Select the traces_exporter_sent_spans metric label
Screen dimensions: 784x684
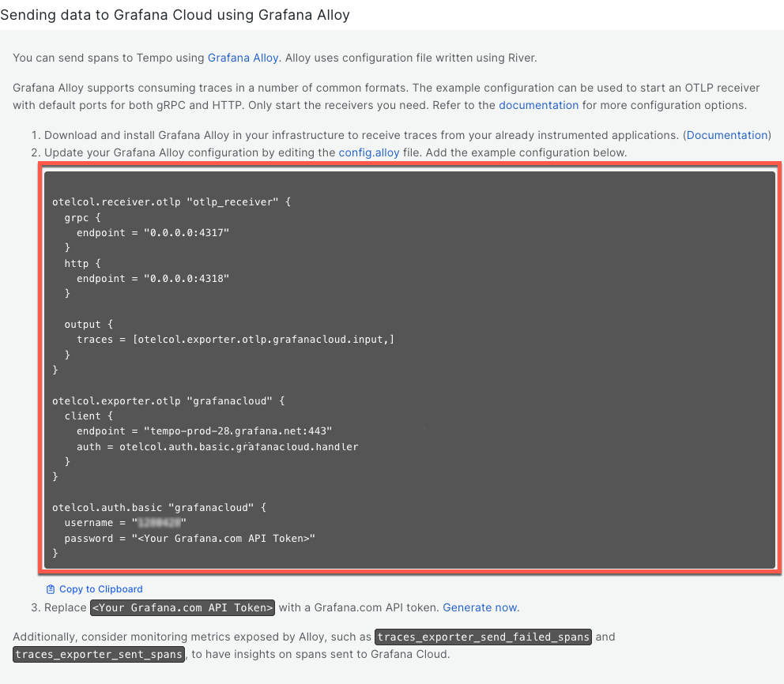click(98, 654)
